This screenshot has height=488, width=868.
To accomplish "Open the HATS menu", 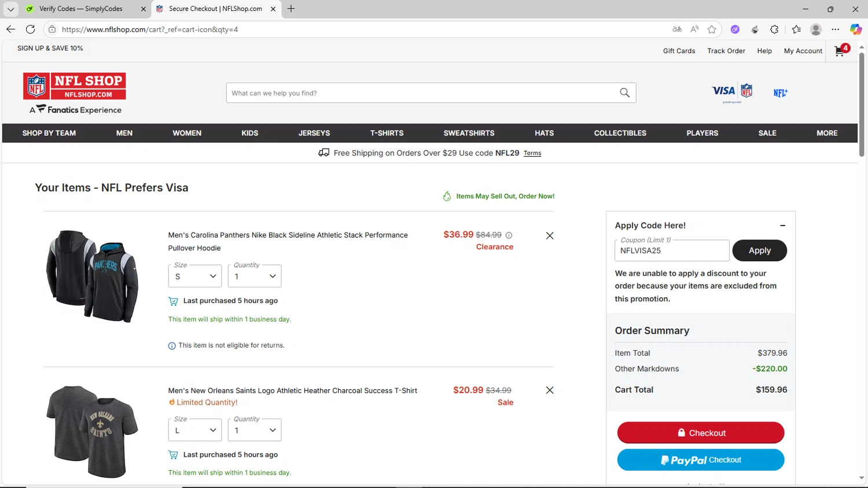I will click(545, 133).
